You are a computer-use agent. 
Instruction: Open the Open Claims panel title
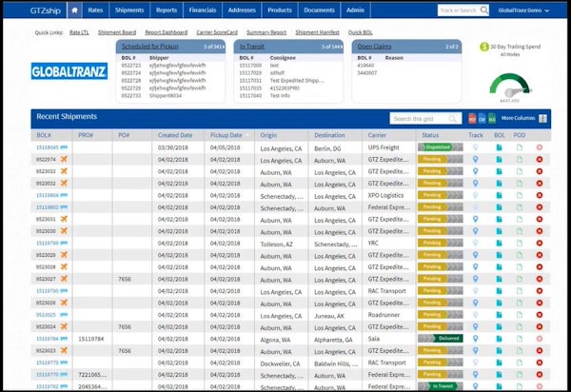pyautogui.click(x=374, y=47)
